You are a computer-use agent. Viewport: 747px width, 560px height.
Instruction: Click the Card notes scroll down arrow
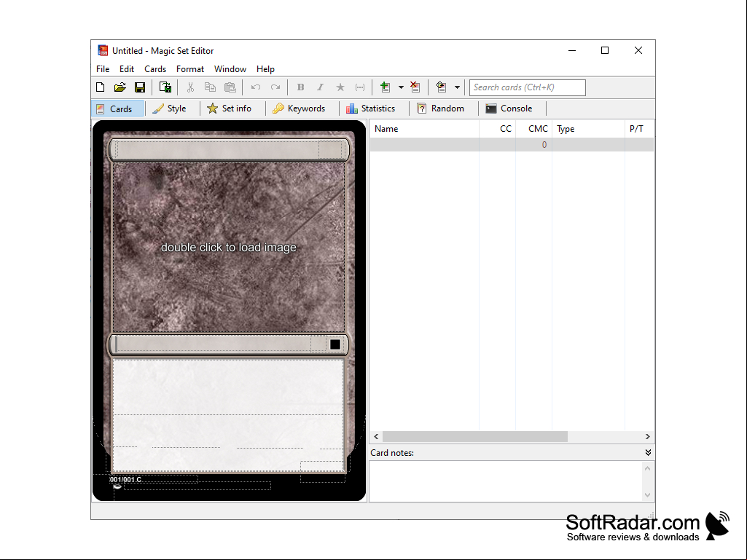click(647, 494)
